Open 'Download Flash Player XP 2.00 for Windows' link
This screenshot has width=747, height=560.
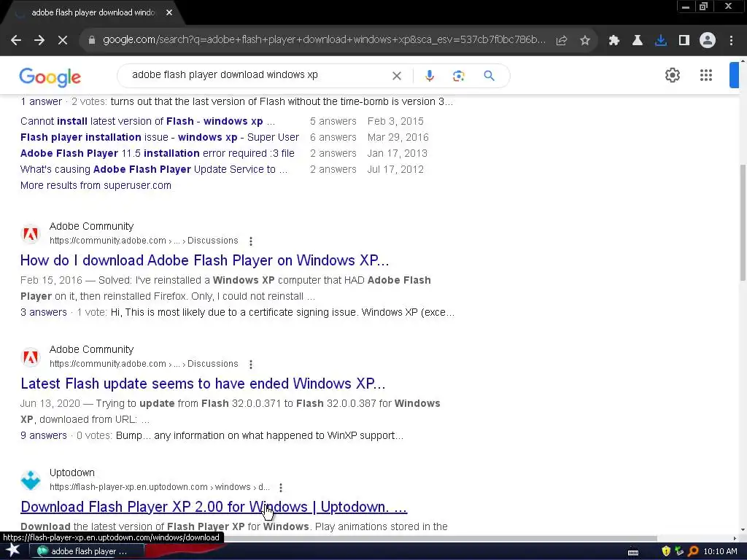click(214, 507)
